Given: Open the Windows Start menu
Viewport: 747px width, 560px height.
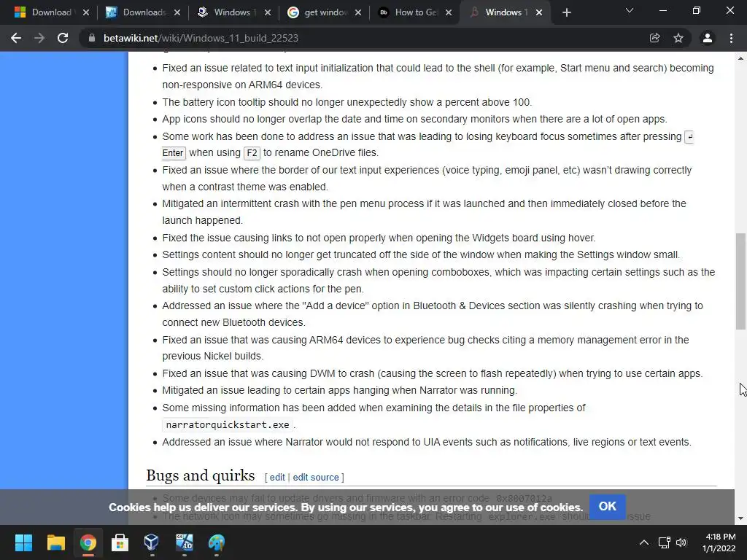Looking at the screenshot, I should (x=23, y=542).
